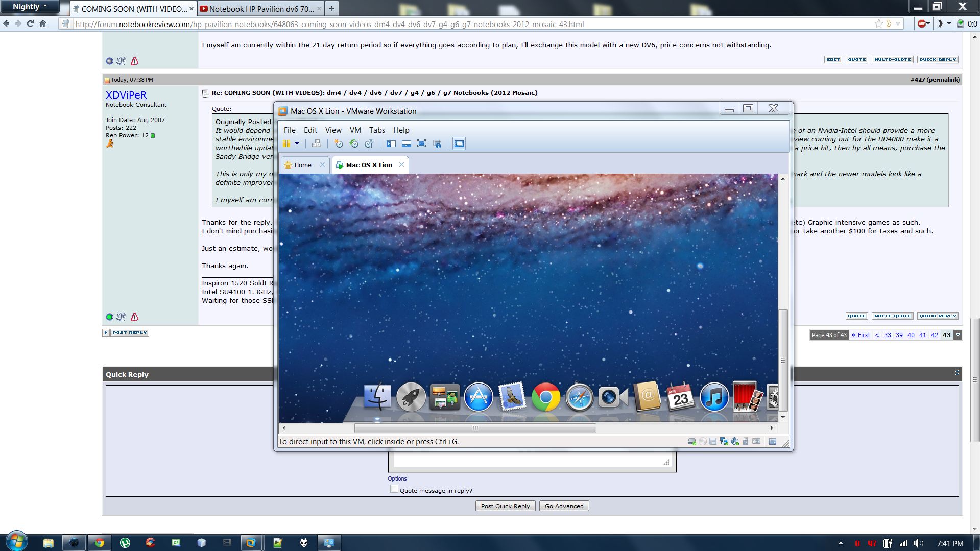Click the Suspend VM pause icon
Image resolution: width=980 pixels, height=551 pixels.
point(286,144)
